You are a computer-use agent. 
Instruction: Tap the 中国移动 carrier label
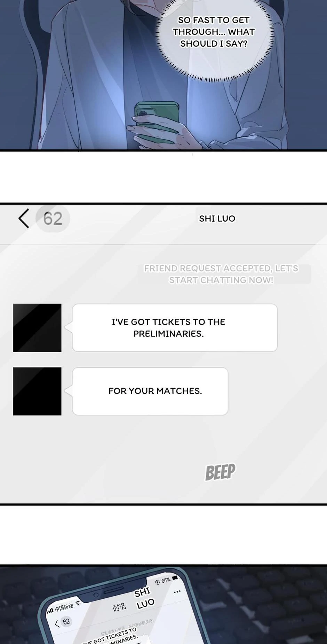point(64,607)
